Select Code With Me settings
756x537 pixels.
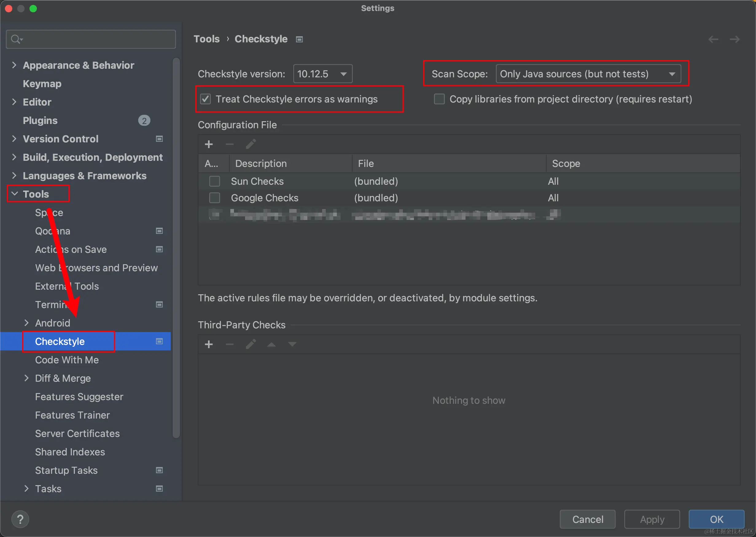(67, 360)
